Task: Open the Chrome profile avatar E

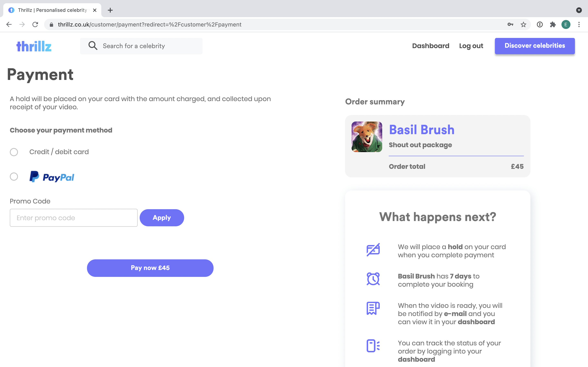Action: click(566, 24)
